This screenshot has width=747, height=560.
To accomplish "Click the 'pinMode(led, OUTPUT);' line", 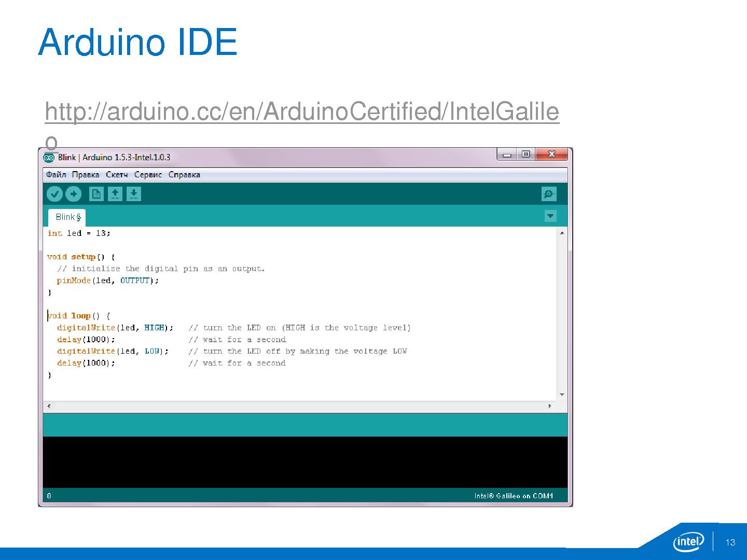I will click(108, 281).
